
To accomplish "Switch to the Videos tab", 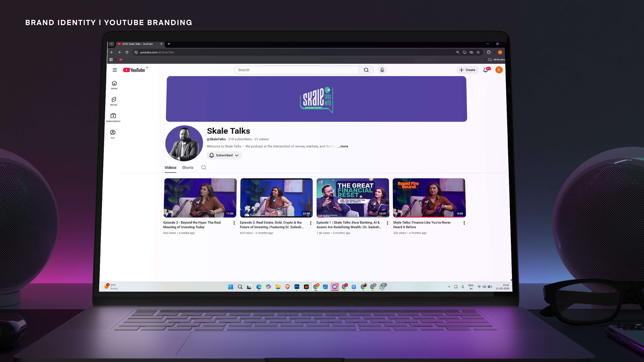I will coord(170,168).
